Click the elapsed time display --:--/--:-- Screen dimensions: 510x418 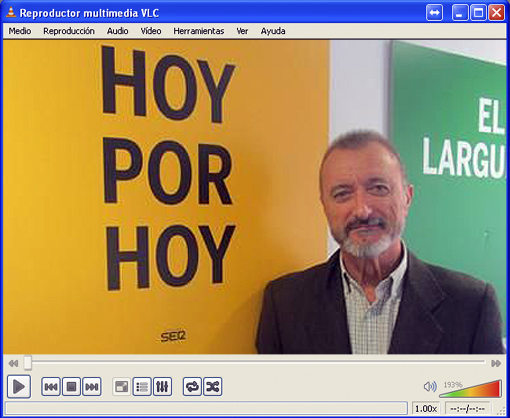click(468, 408)
